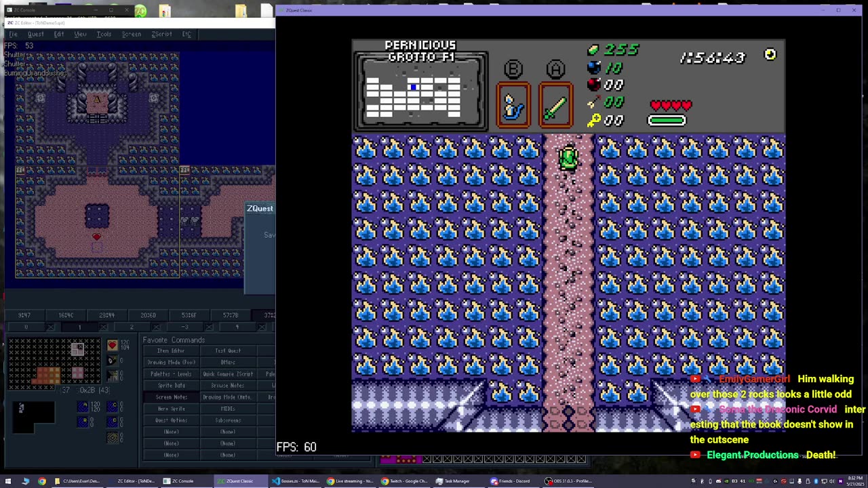Click the Test Quest favorite command
Screen dimensions: 868x488
(228, 350)
